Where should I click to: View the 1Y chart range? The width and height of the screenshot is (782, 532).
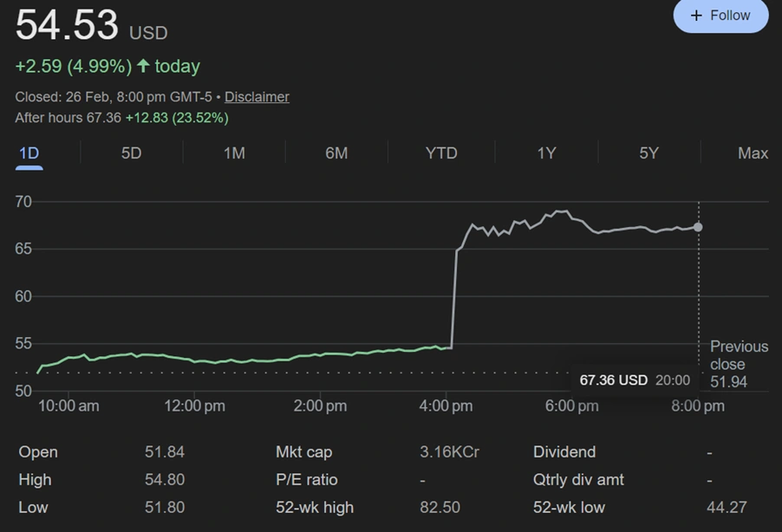(546, 153)
